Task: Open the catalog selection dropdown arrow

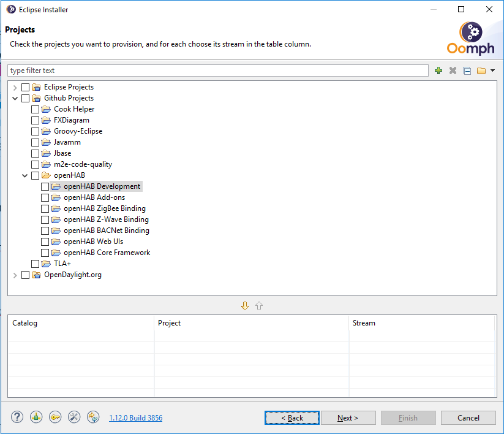Action: pyautogui.click(x=492, y=70)
